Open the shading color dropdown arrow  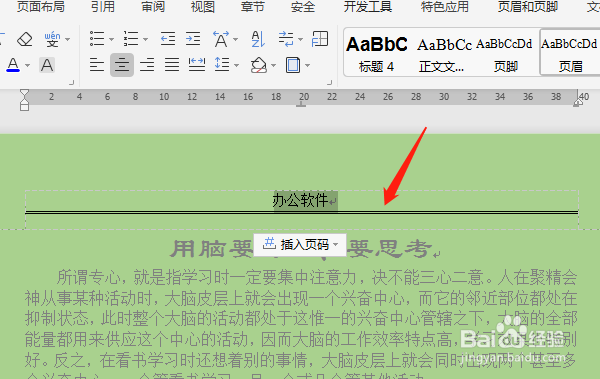pos(273,65)
